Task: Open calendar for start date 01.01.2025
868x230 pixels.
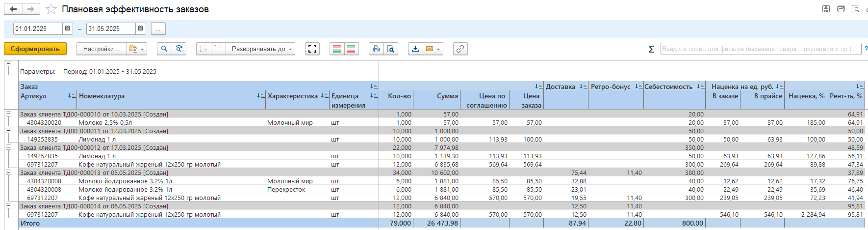Action: point(68,29)
